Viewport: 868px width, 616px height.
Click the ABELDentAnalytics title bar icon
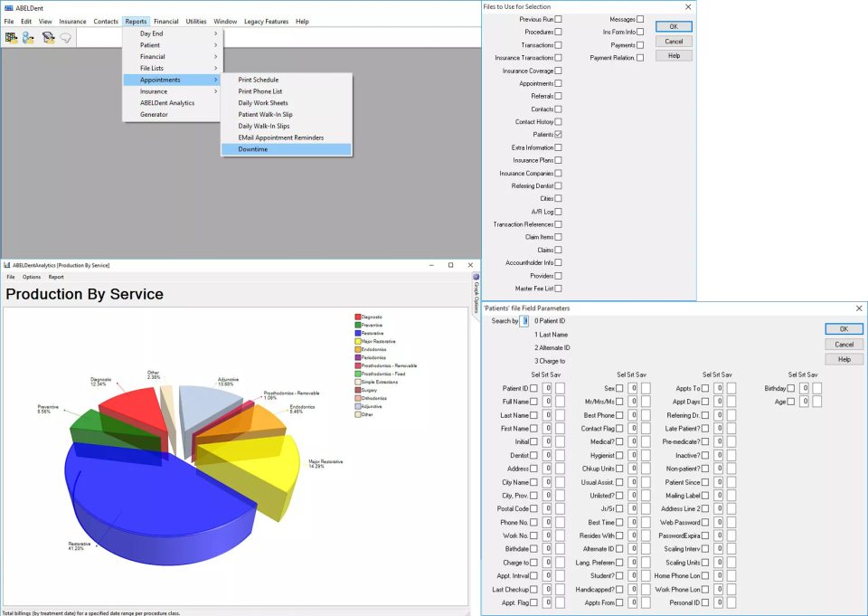click(x=6, y=265)
